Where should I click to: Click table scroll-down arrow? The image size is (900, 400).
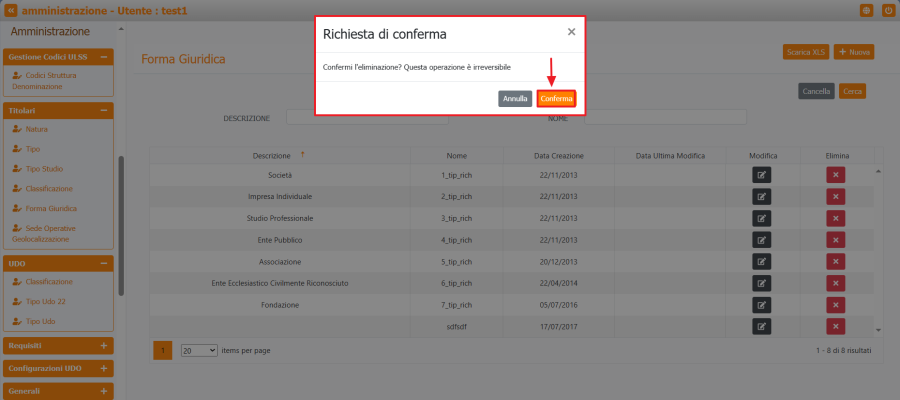878,330
